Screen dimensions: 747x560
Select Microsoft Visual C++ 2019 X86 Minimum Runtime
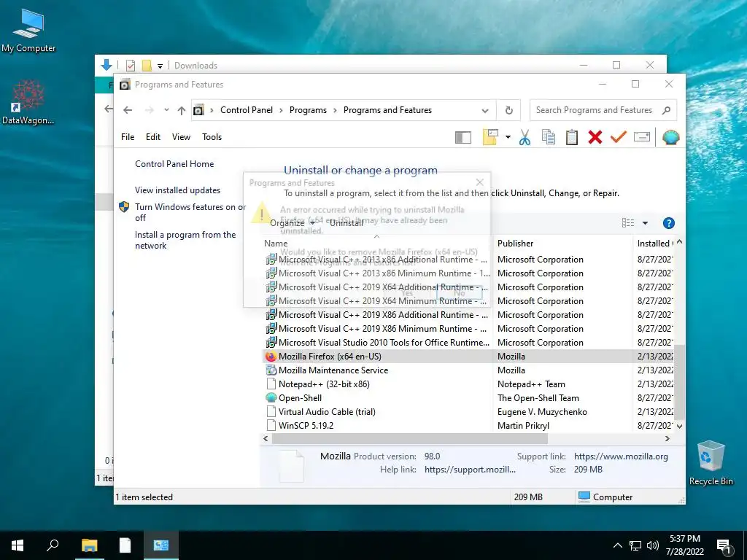point(382,329)
